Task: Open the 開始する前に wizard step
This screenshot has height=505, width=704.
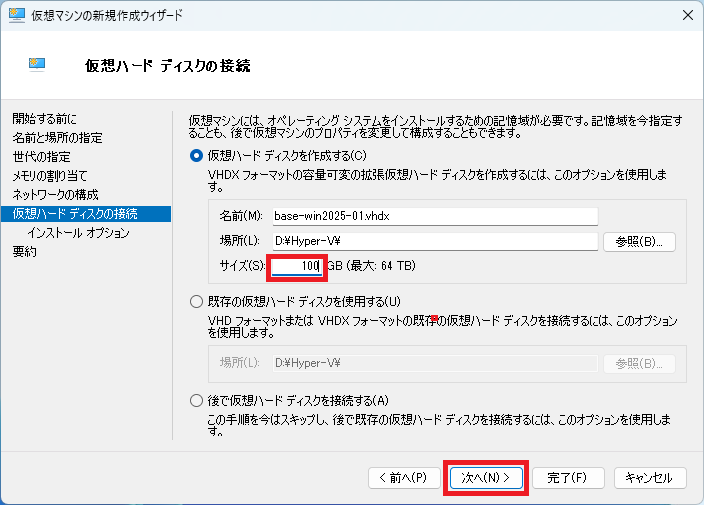Action: point(44,119)
